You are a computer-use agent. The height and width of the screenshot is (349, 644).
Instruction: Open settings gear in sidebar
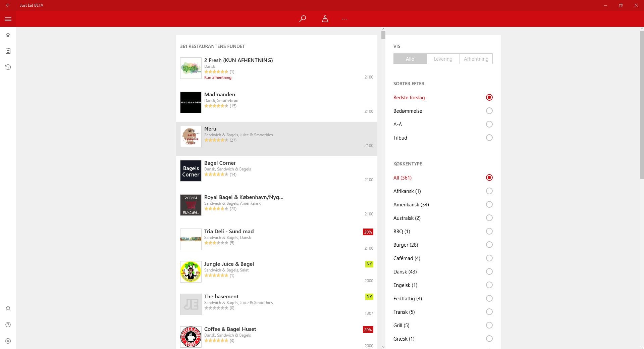click(8, 341)
